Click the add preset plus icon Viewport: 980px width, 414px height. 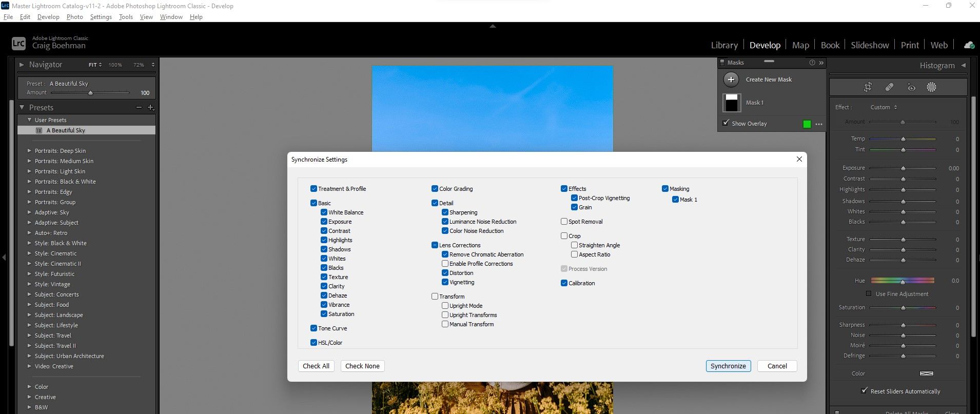click(151, 107)
